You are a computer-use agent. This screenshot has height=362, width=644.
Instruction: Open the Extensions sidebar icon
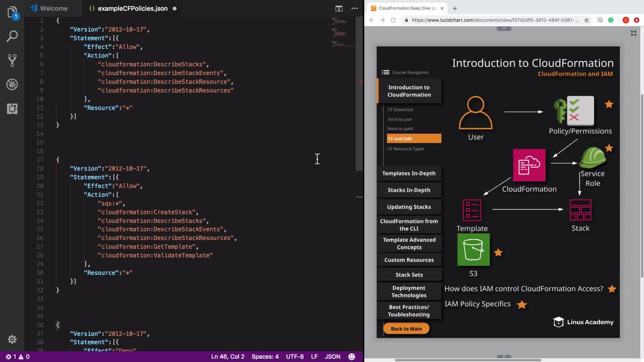coord(12,109)
